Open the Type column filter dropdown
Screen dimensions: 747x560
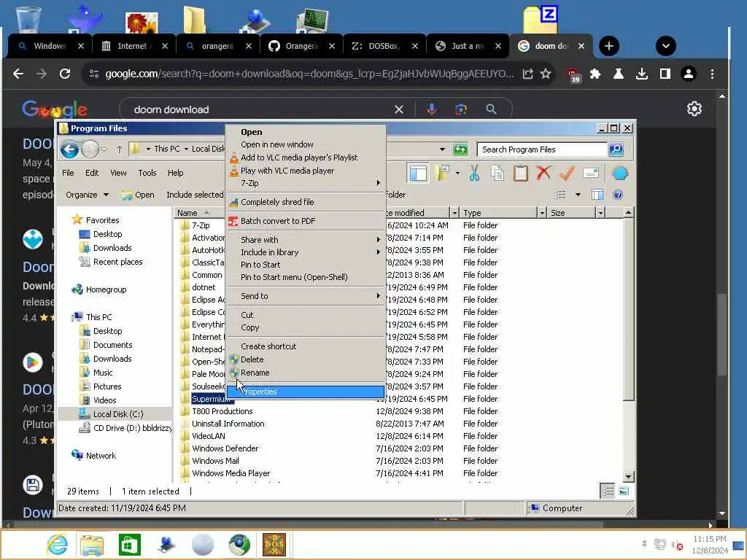tap(542, 213)
